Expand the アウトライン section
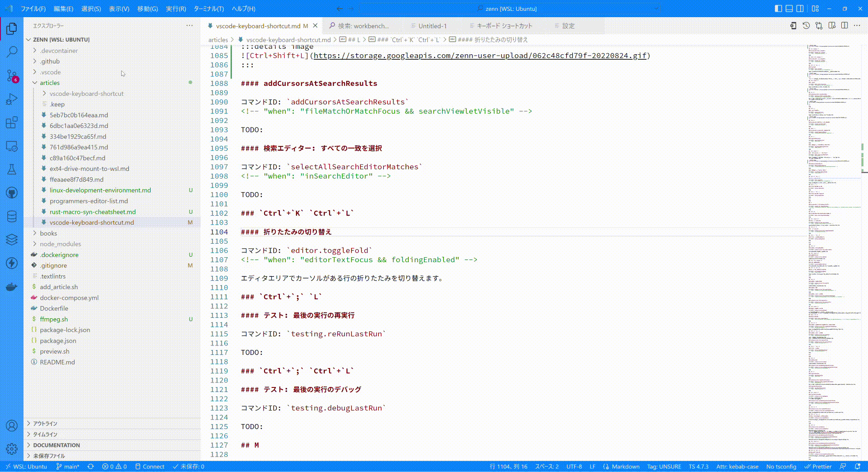Image resolution: width=868 pixels, height=472 pixels. click(x=45, y=424)
